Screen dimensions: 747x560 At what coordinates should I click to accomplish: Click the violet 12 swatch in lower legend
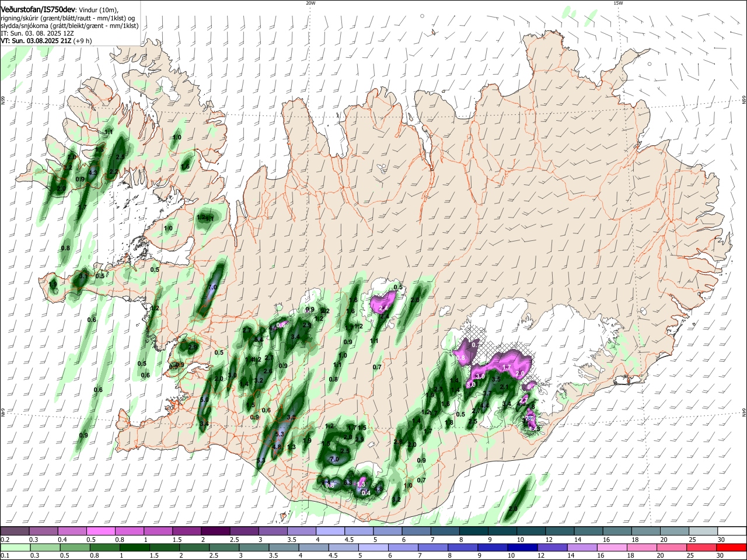pos(551,547)
